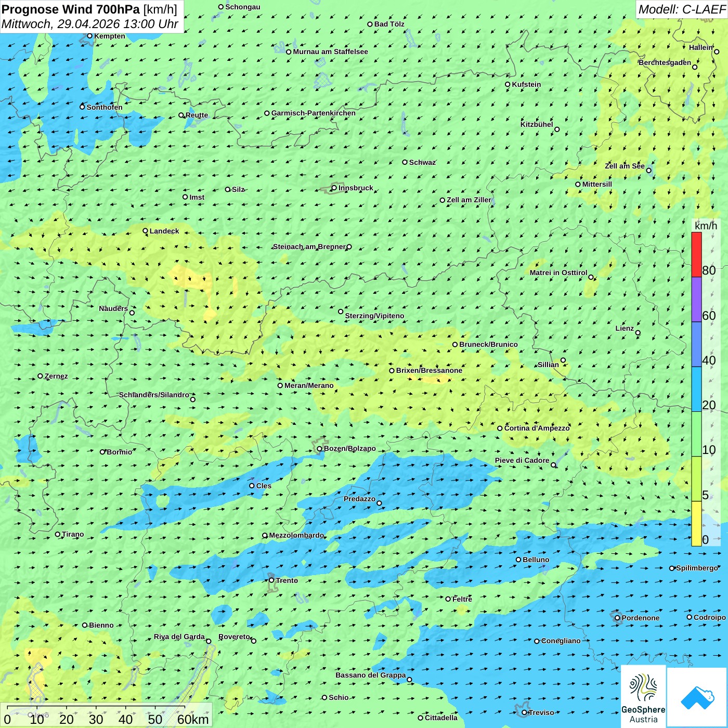Click the 'Belluno' label

pos(536,560)
